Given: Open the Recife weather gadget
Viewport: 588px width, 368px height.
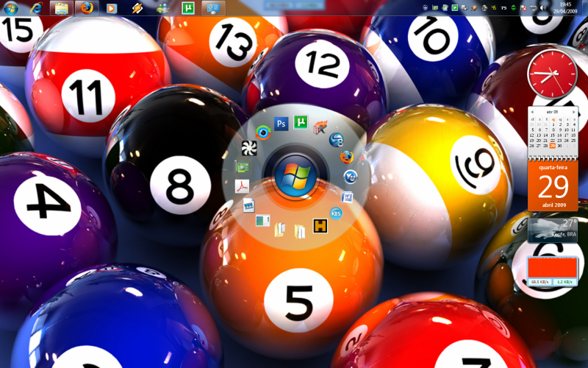Looking at the screenshot, I should click(553, 230).
